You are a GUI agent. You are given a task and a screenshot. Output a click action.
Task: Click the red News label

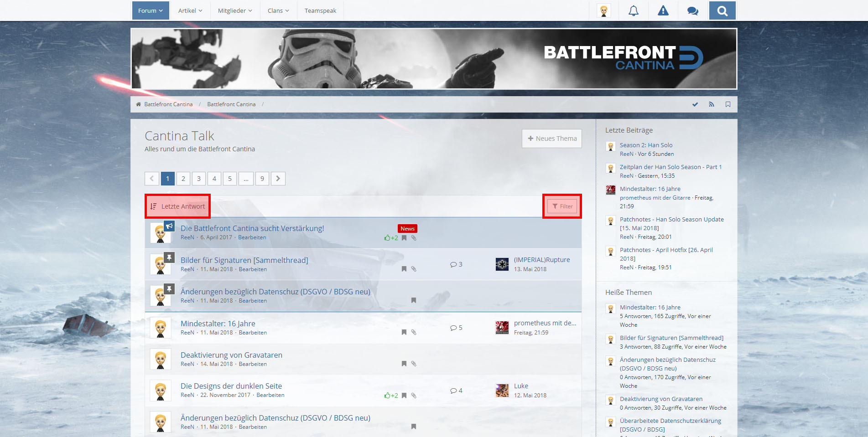click(x=407, y=229)
